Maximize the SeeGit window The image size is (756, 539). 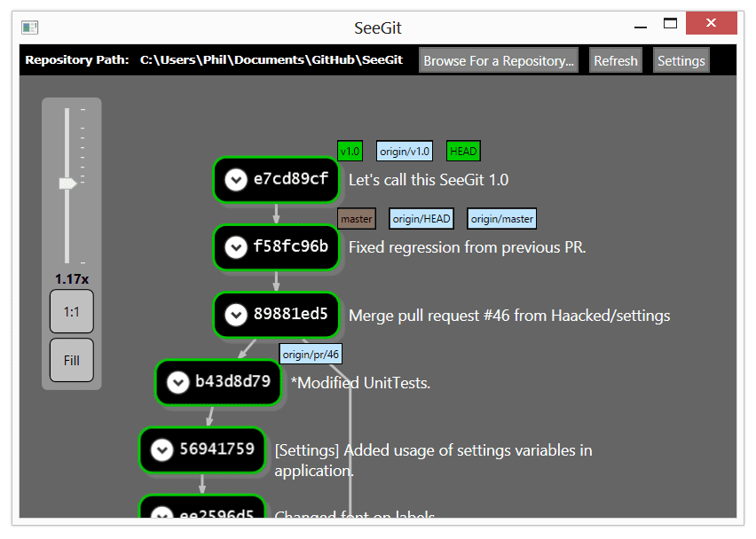click(670, 23)
